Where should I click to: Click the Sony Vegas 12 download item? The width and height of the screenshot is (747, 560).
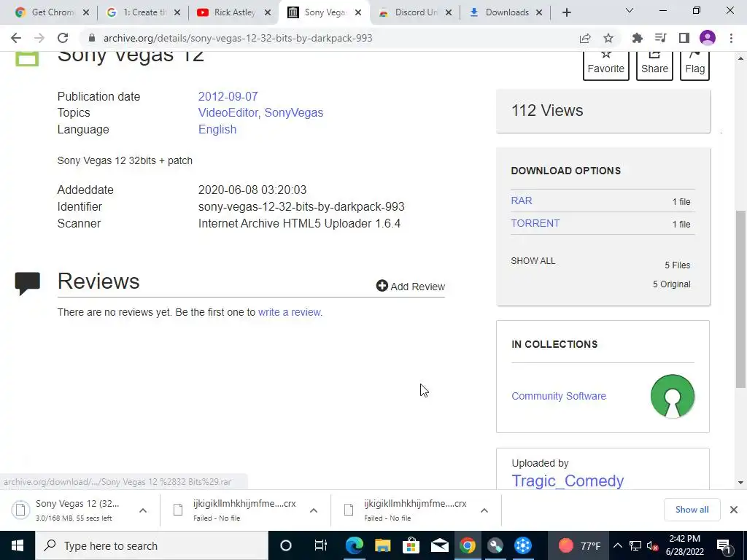[x=71, y=510]
